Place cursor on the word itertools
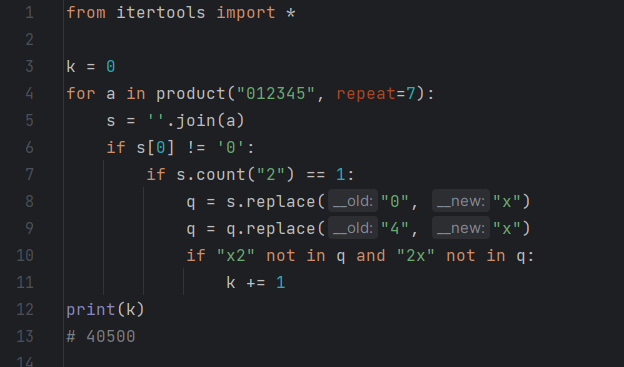The width and height of the screenshot is (624, 367). (161, 12)
